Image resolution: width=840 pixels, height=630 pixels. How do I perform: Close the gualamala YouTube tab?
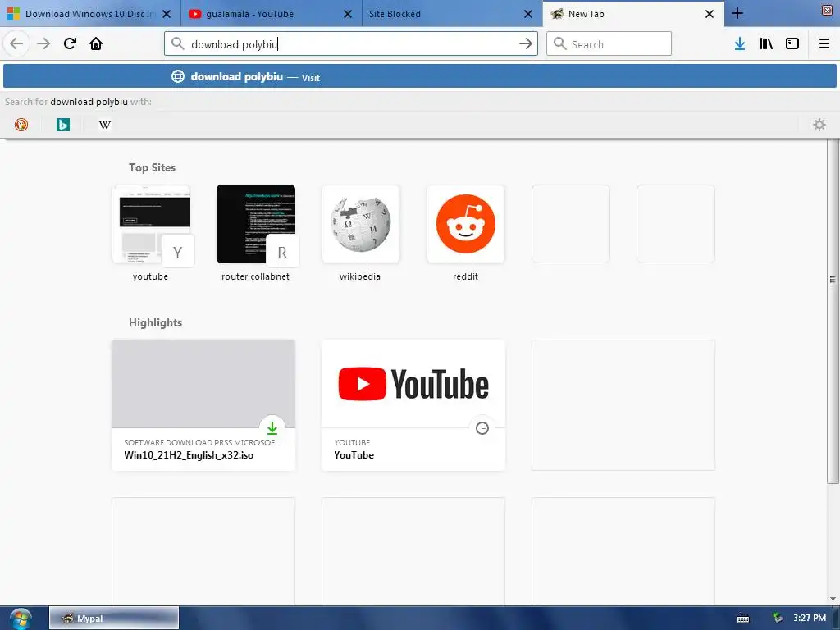click(348, 14)
